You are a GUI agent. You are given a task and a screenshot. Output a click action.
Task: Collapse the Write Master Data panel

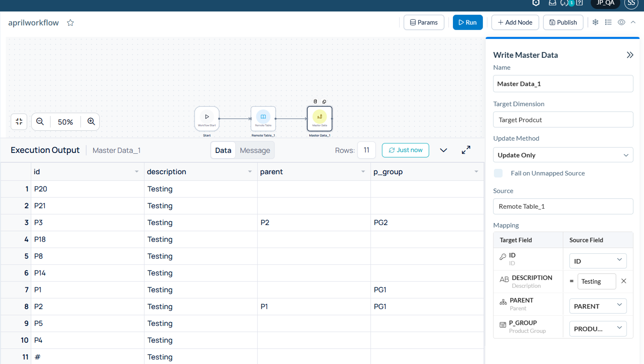630,55
